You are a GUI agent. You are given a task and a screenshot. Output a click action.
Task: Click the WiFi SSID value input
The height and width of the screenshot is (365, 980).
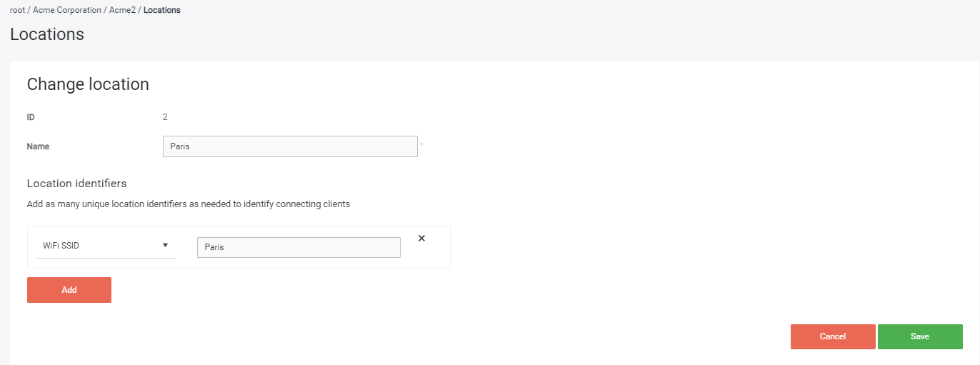pyautogui.click(x=299, y=247)
